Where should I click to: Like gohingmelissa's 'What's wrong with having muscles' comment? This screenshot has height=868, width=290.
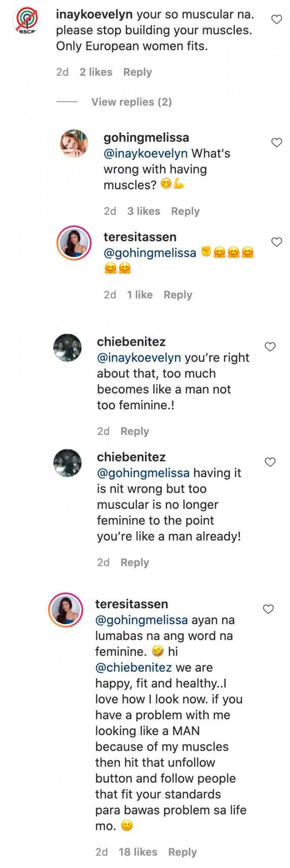coord(276,142)
